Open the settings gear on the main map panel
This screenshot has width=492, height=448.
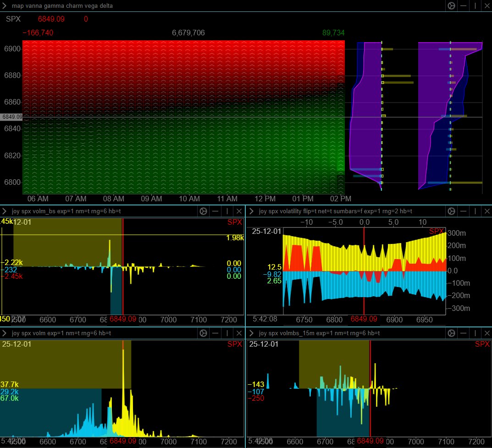tap(451, 6)
